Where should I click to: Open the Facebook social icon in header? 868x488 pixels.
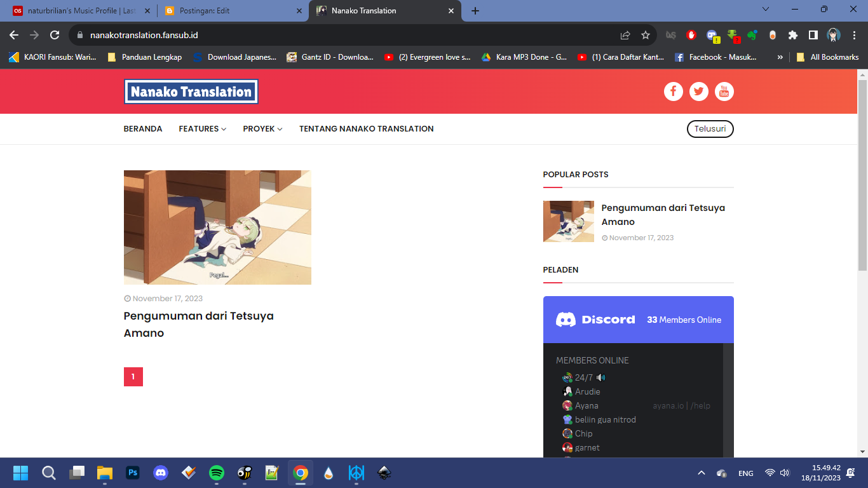click(x=673, y=91)
